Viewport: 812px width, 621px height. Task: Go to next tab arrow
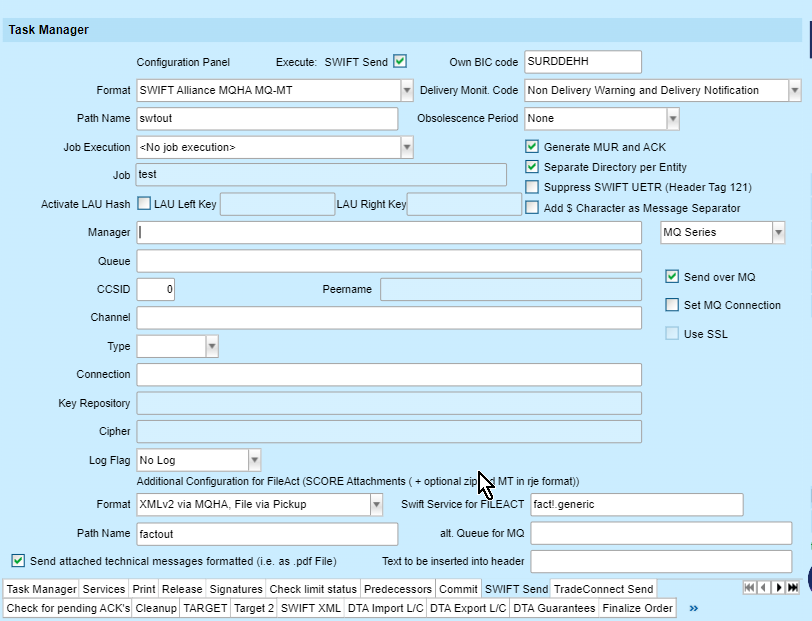point(778,587)
